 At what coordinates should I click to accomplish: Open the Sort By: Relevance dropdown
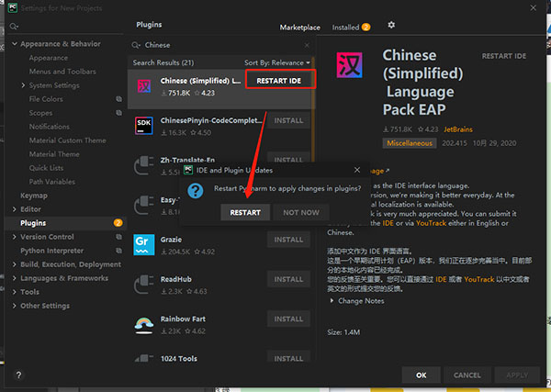coord(277,62)
